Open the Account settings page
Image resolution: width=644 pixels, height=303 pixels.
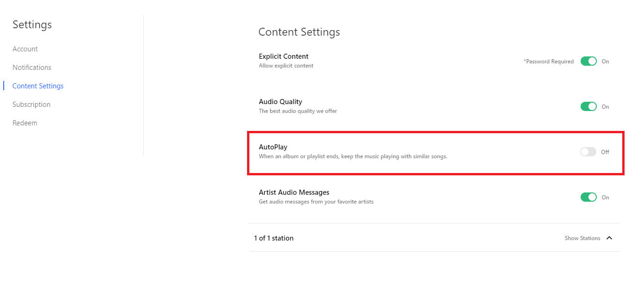click(x=25, y=49)
